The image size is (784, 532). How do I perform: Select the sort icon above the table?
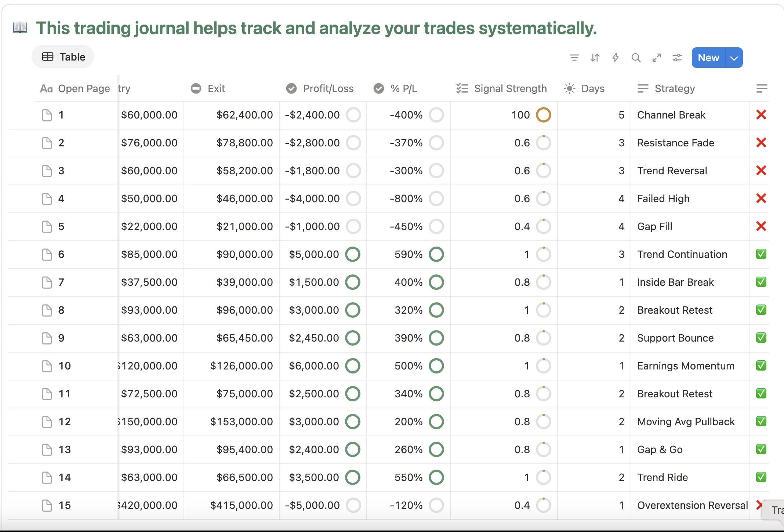point(595,58)
